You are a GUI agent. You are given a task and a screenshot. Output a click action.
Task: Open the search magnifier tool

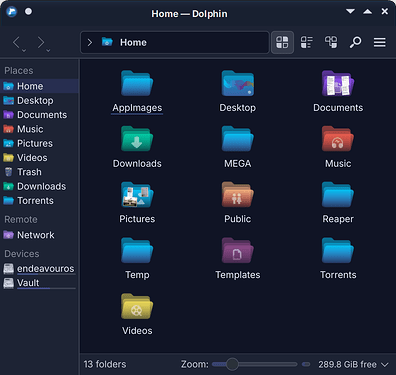[x=355, y=42]
